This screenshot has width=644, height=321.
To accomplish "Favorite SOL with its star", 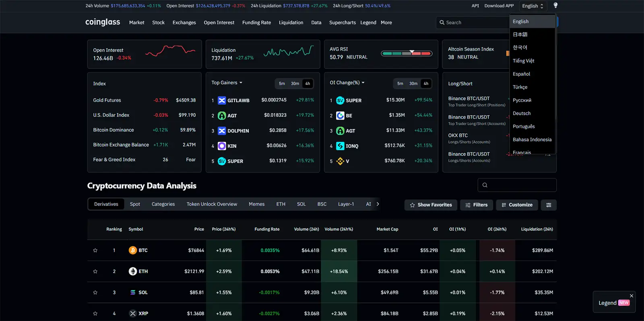I will (95, 292).
